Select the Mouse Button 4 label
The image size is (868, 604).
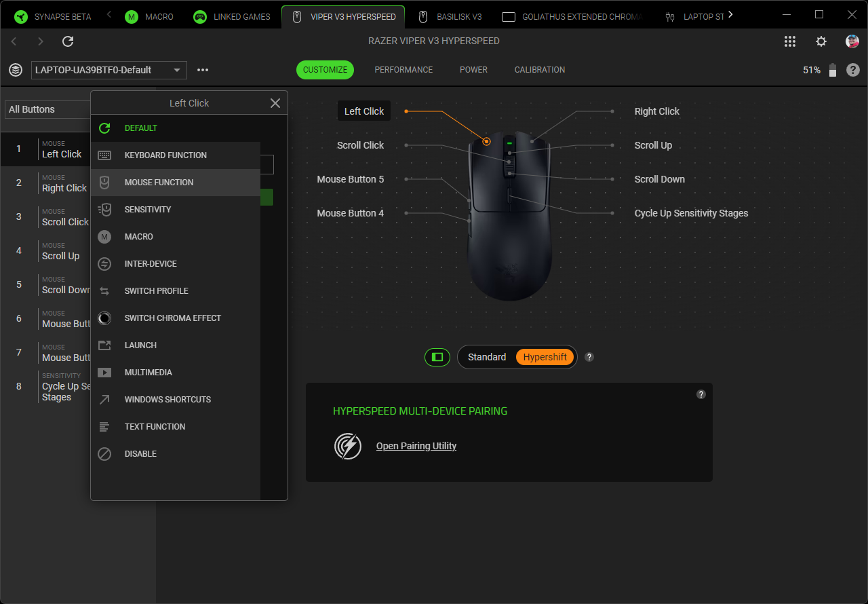(x=351, y=213)
